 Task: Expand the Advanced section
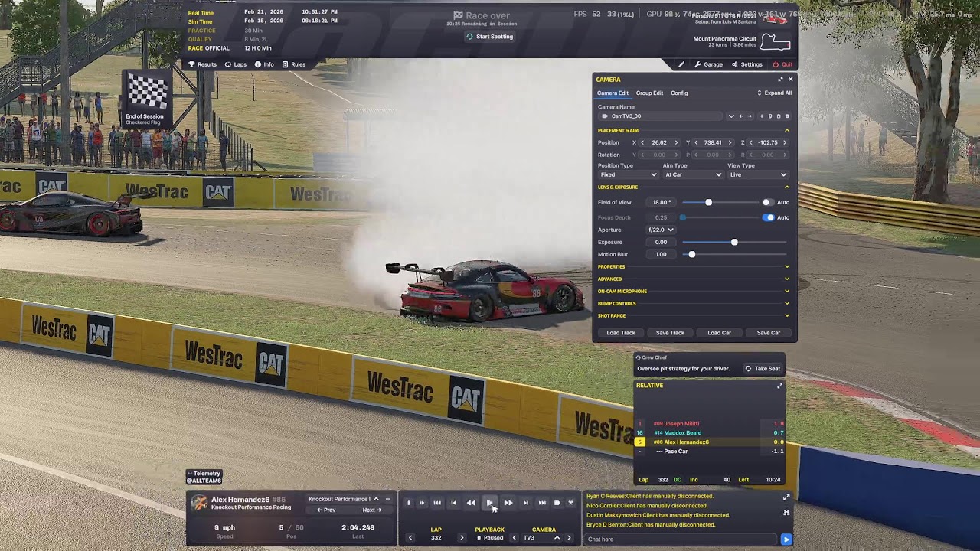[786, 279]
